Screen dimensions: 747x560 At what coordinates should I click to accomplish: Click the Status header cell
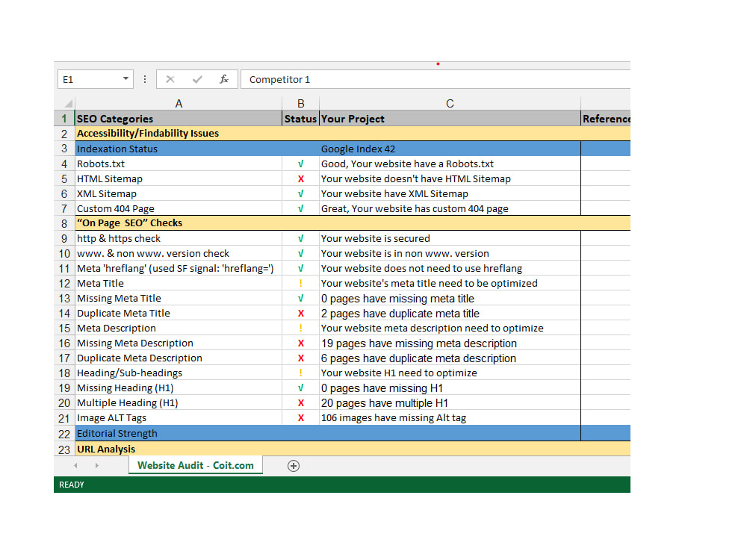[x=300, y=119]
